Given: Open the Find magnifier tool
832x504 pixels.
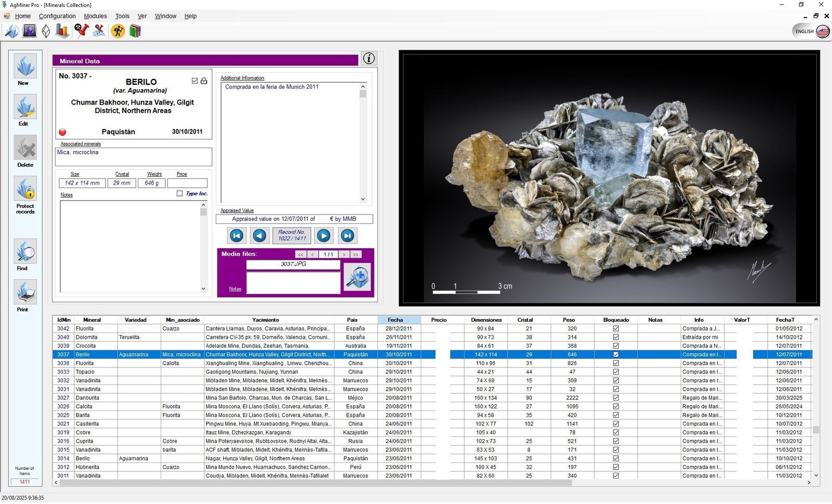Looking at the screenshot, I should click(x=25, y=251).
